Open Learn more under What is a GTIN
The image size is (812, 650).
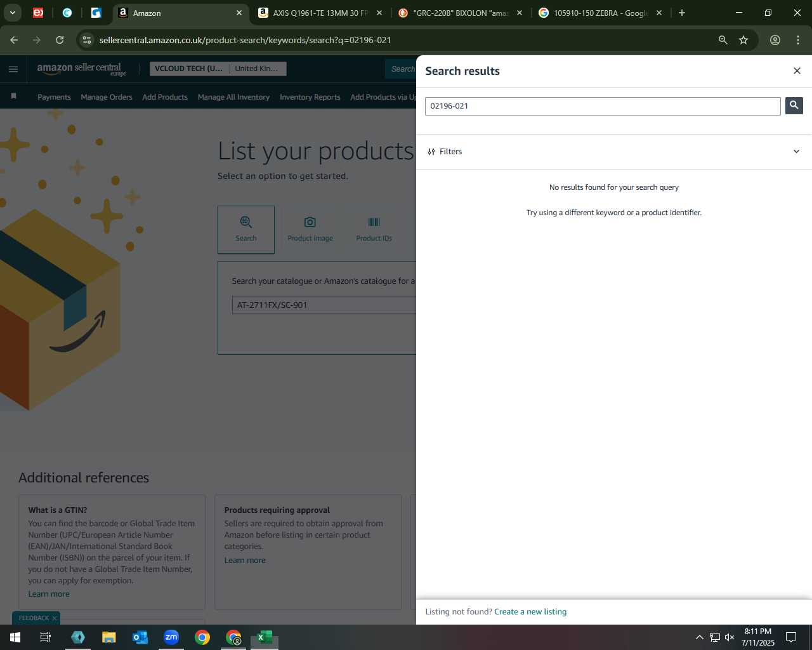pos(49,594)
